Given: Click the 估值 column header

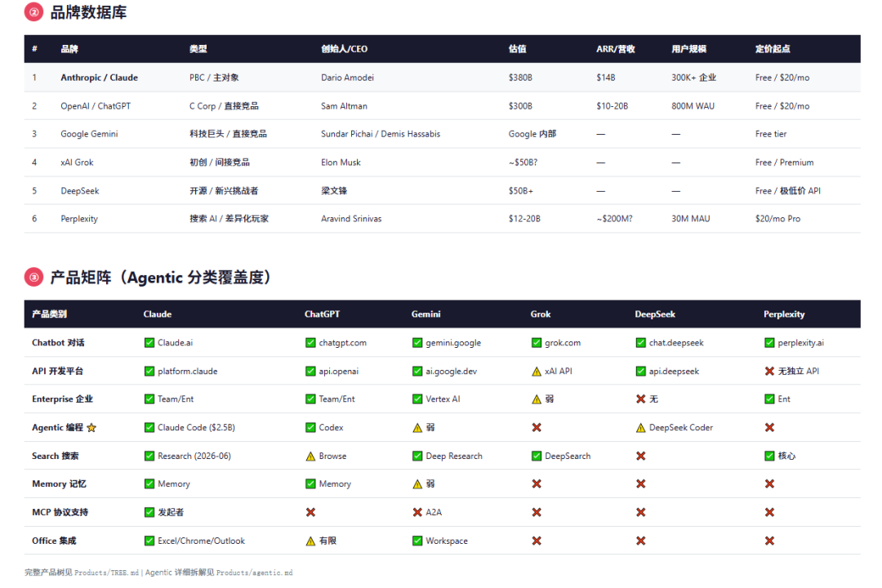Looking at the screenshot, I should tap(518, 49).
